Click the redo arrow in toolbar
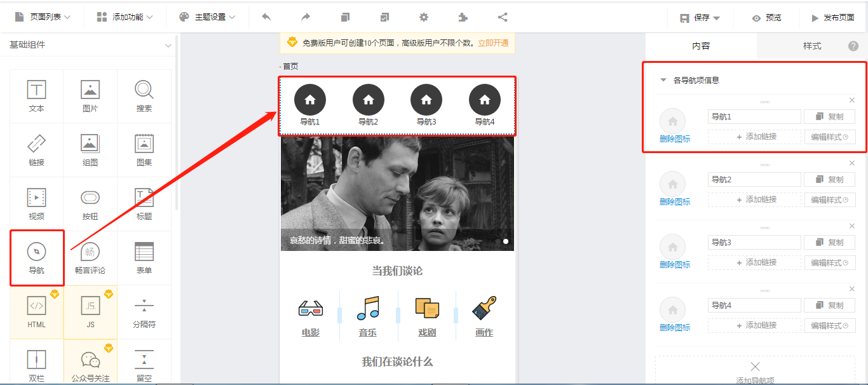 [x=306, y=17]
